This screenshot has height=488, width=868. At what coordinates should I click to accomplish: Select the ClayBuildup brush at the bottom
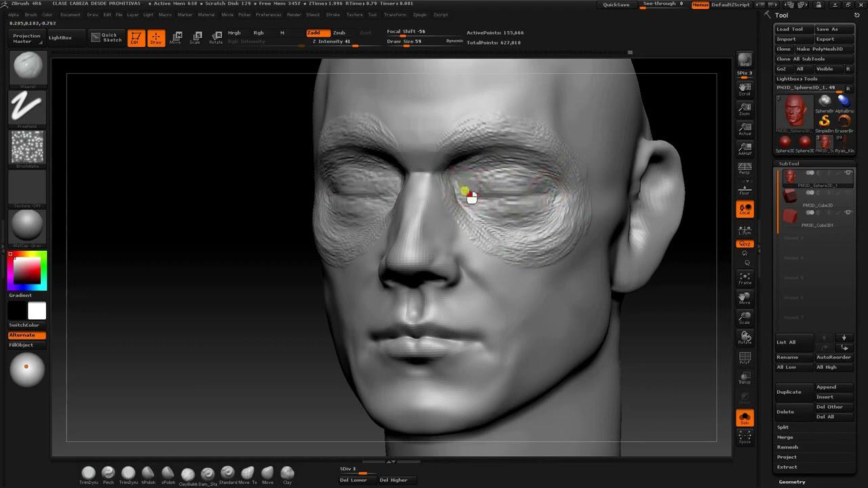click(x=188, y=474)
